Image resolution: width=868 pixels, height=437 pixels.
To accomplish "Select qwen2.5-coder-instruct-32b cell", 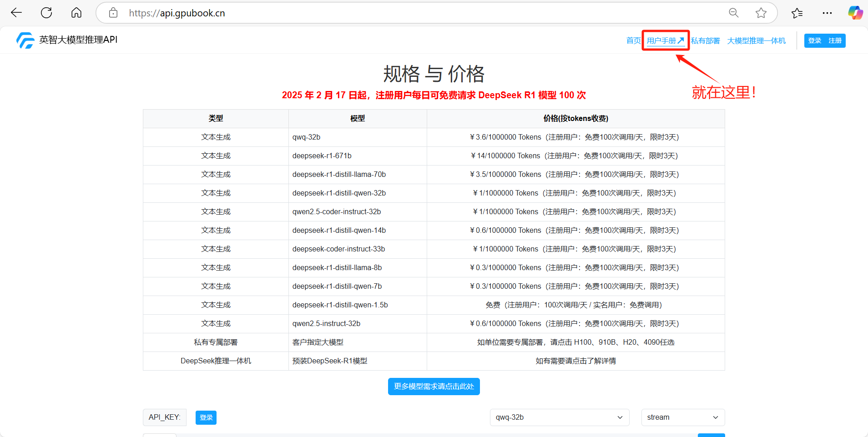I will pos(358,212).
